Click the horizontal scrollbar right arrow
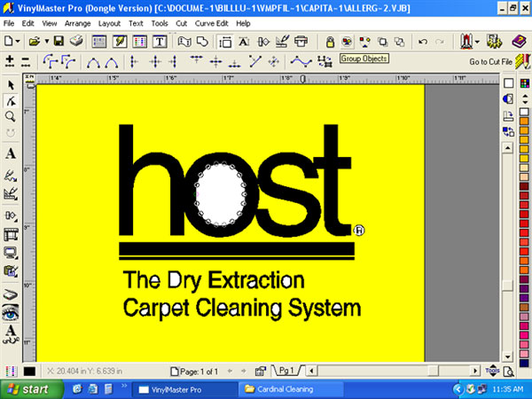The image size is (532, 399). pos(474,371)
